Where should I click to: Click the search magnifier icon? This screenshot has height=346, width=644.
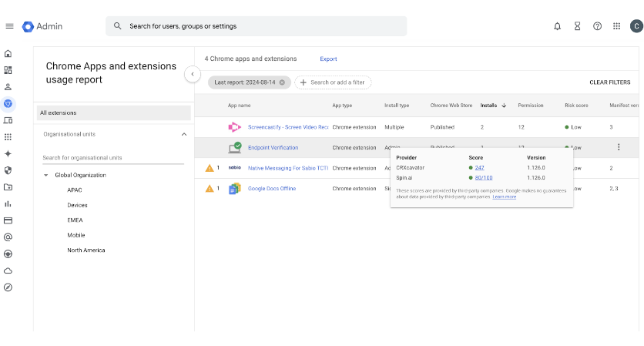[117, 26]
